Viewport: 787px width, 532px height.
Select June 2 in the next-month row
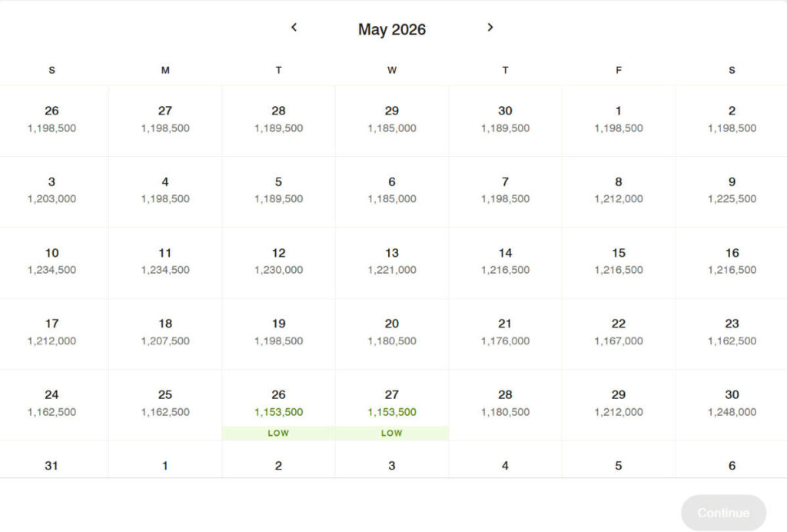click(x=278, y=466)
